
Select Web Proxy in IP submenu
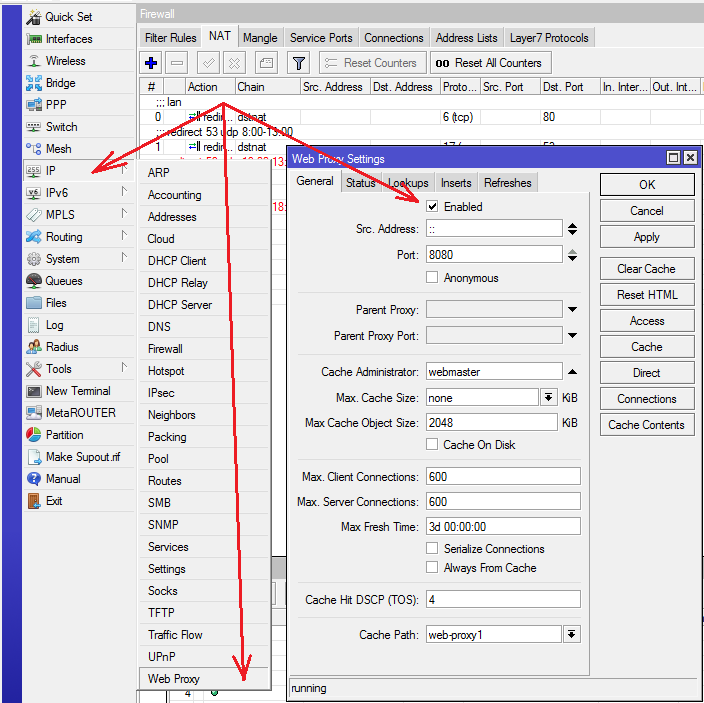pos(174,679)
